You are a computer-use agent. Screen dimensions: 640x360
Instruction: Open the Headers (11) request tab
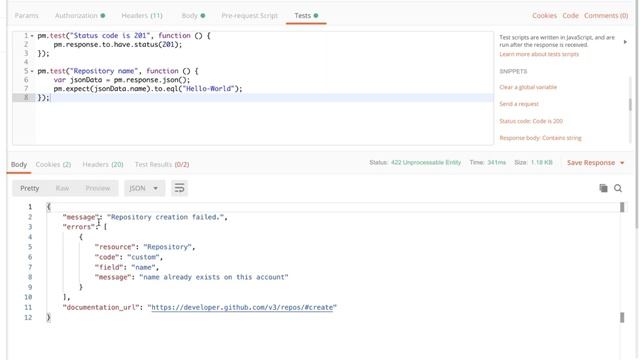point(142,16)
